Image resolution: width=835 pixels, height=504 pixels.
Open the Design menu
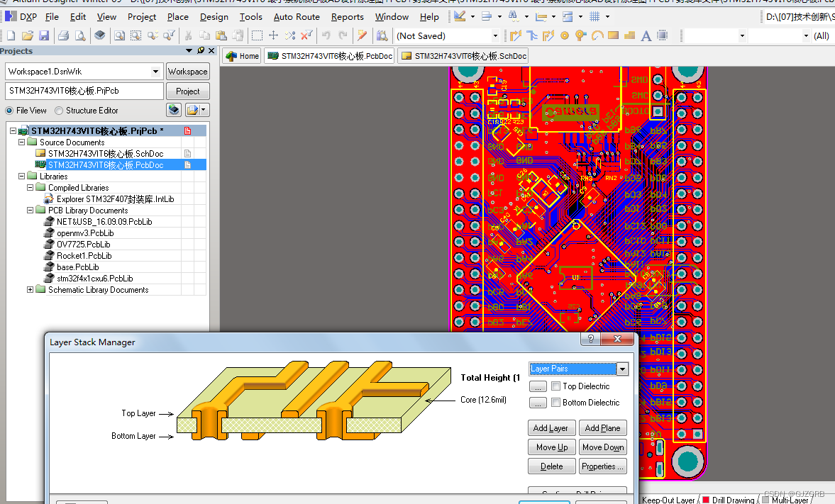click(214, 17)
